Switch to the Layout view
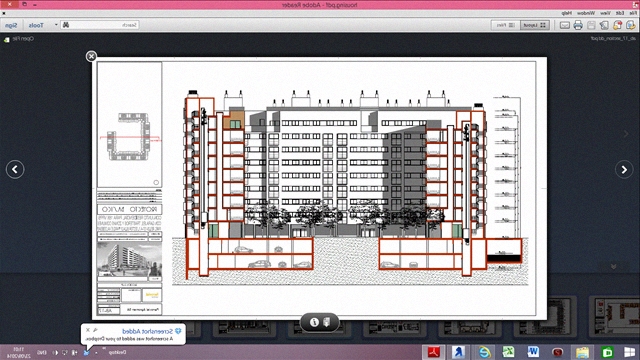The height and width of the screenshot is (360, 640). (534, 25)
